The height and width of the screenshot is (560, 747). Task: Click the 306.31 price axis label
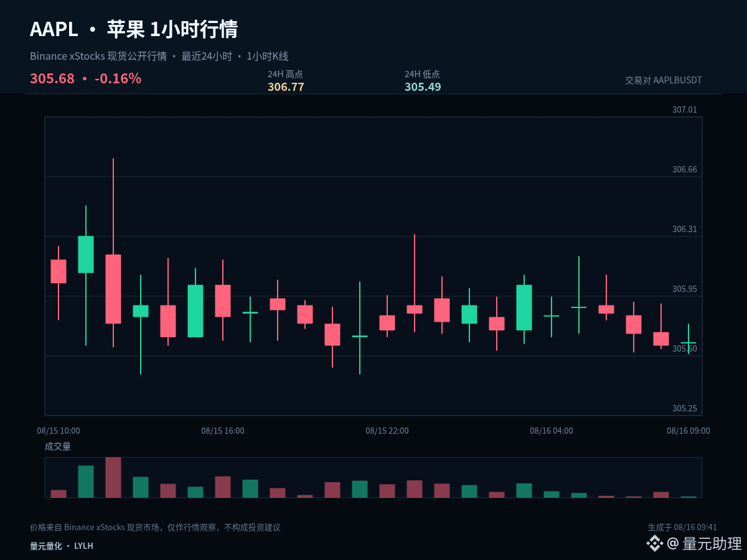pyautogui.click(x=685, y=229)
